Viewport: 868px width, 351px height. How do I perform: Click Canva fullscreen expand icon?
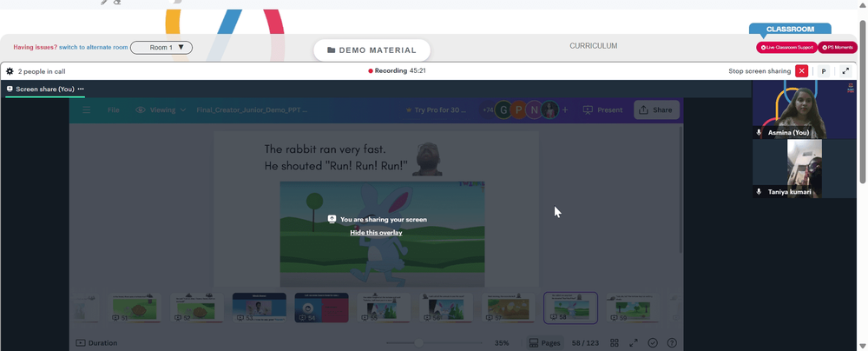(634, 342)
